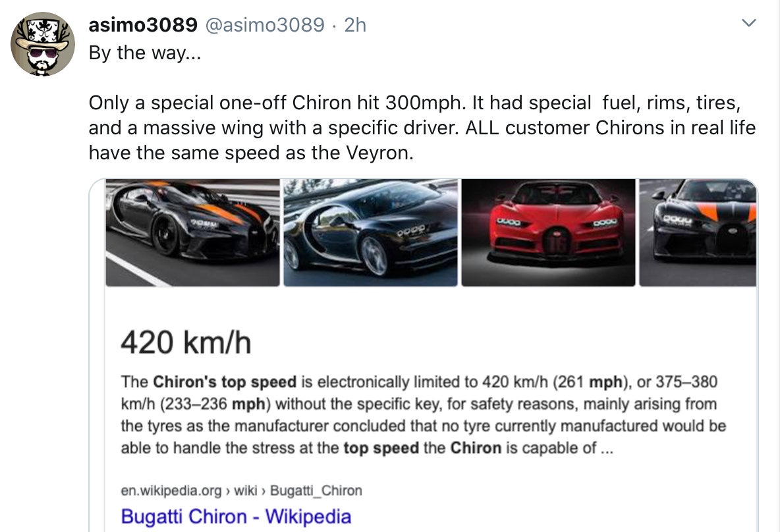Click the asimo3089 profile avatar

tap(43, 44)
